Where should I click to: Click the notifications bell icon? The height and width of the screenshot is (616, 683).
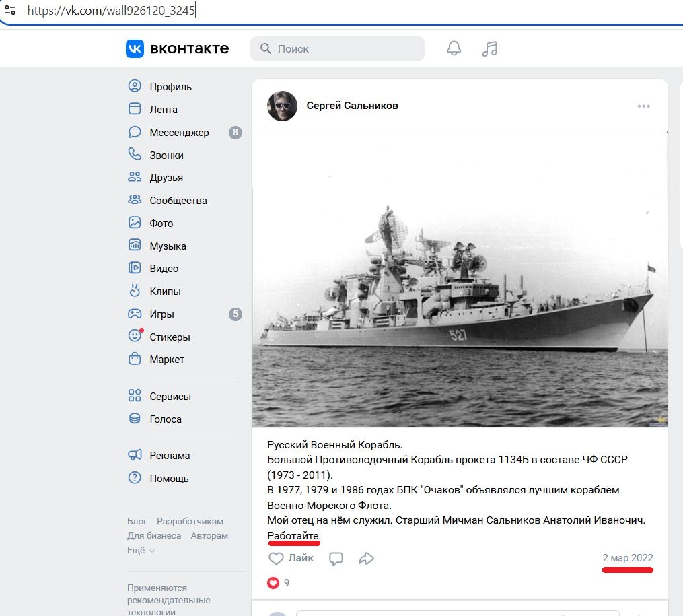[x=454, y=48]
